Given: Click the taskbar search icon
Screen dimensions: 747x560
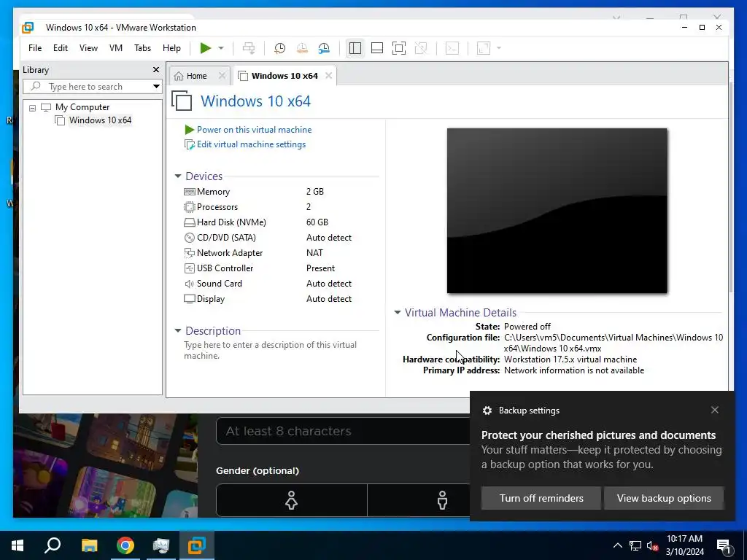Looking at the screenshot, I should (x=53, y=545).
